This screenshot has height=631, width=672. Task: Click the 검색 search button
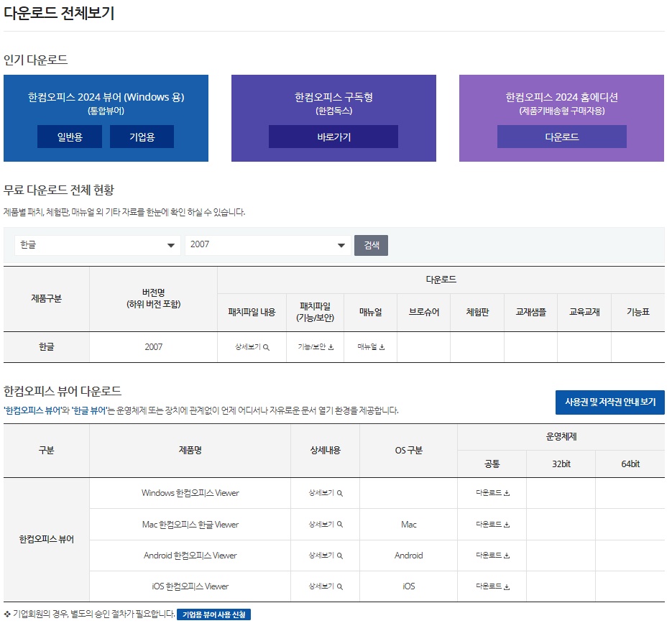tap(371, 245)
